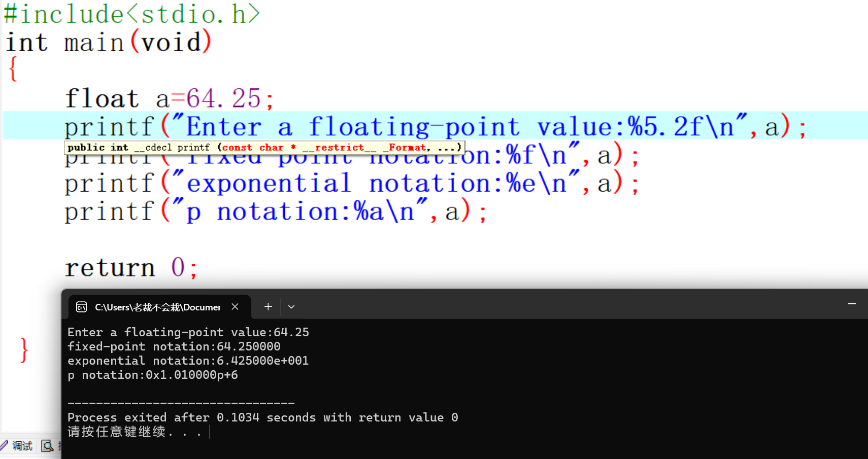Open the search results tab icon
868x459 pixels.
coord(47,446)
